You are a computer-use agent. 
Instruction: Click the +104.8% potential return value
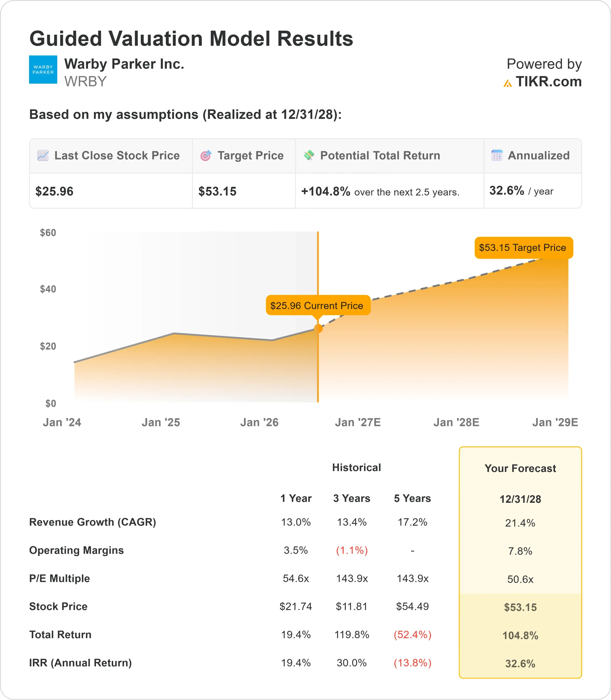(326, 191)
